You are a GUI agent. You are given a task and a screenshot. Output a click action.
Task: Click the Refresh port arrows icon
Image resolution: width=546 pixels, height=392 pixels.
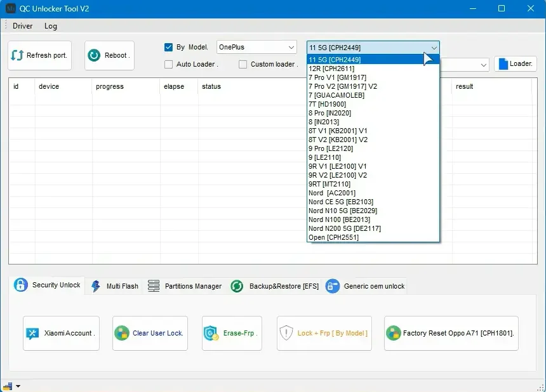pos(17,56)
